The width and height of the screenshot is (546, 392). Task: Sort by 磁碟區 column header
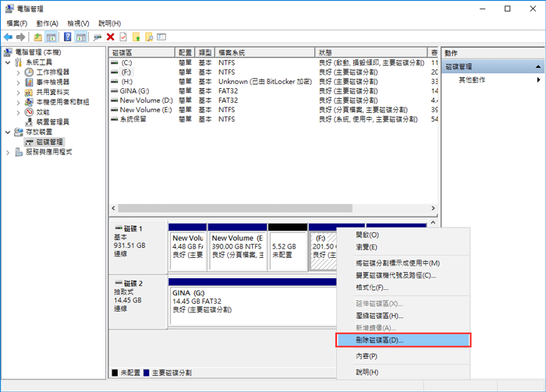click(x=142, y=52)
